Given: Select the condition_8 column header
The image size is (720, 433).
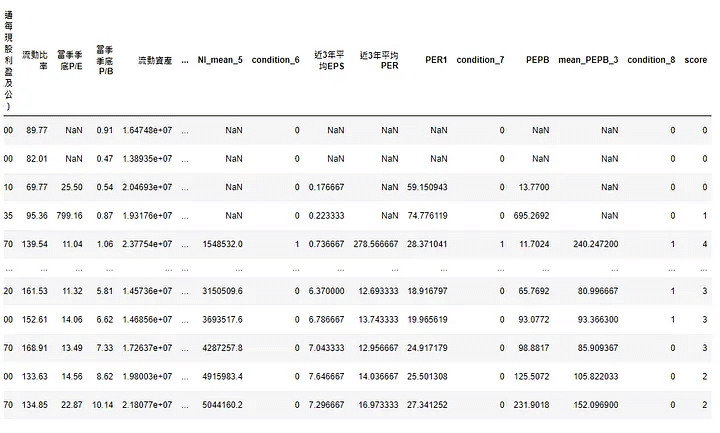Looking at the screenshot, I should coord(651,60).
